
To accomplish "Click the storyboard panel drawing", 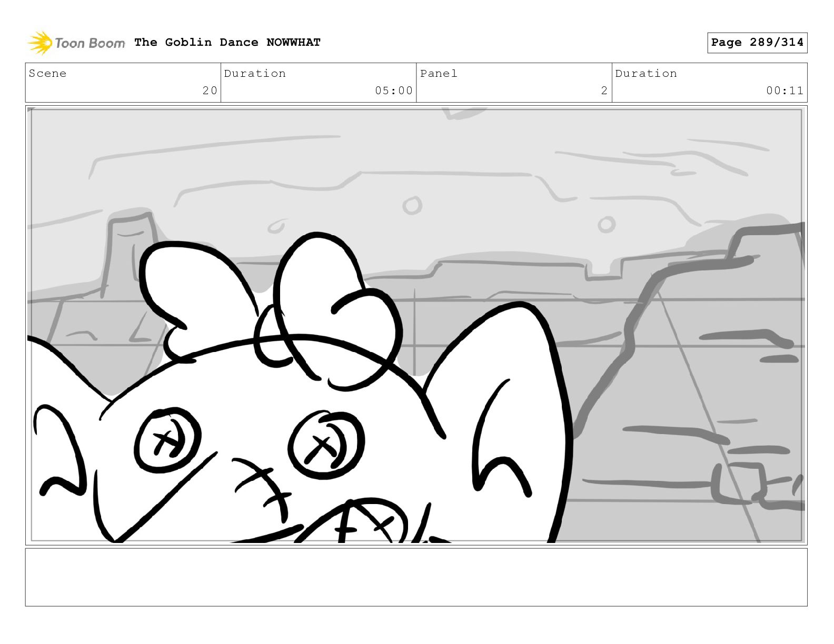I will [416, 325].
